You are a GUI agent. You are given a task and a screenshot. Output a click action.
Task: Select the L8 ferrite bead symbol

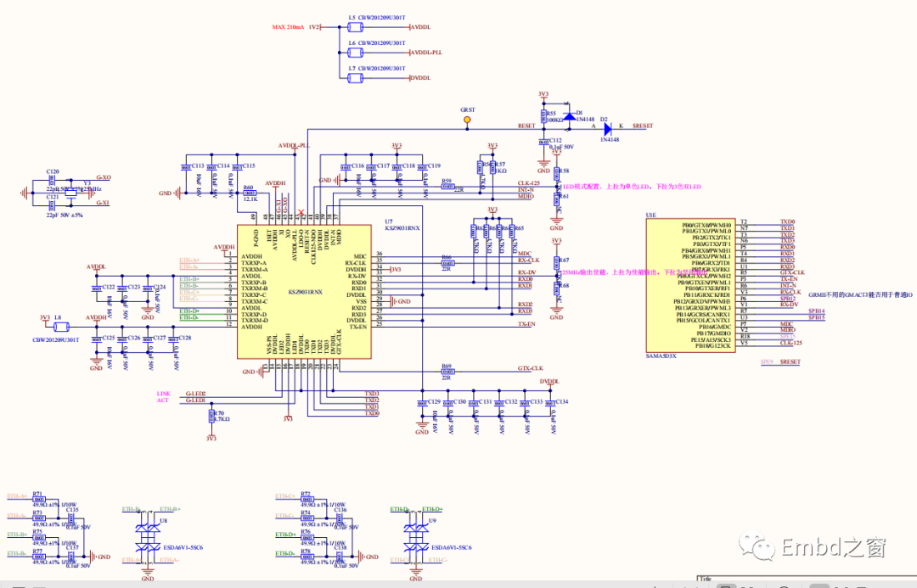click(x=61, y=327)
